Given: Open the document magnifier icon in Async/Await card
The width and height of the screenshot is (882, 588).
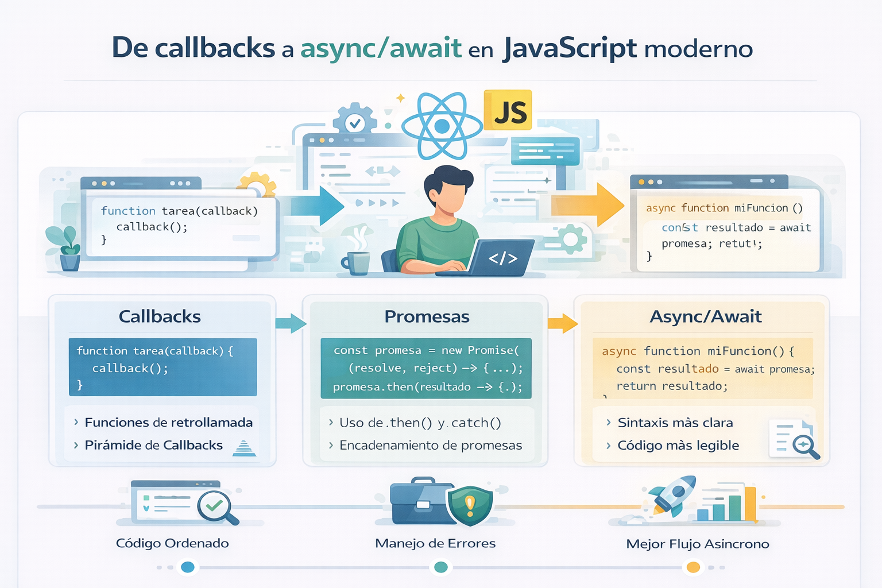Looking at the screenshot, I should [795, 440].
